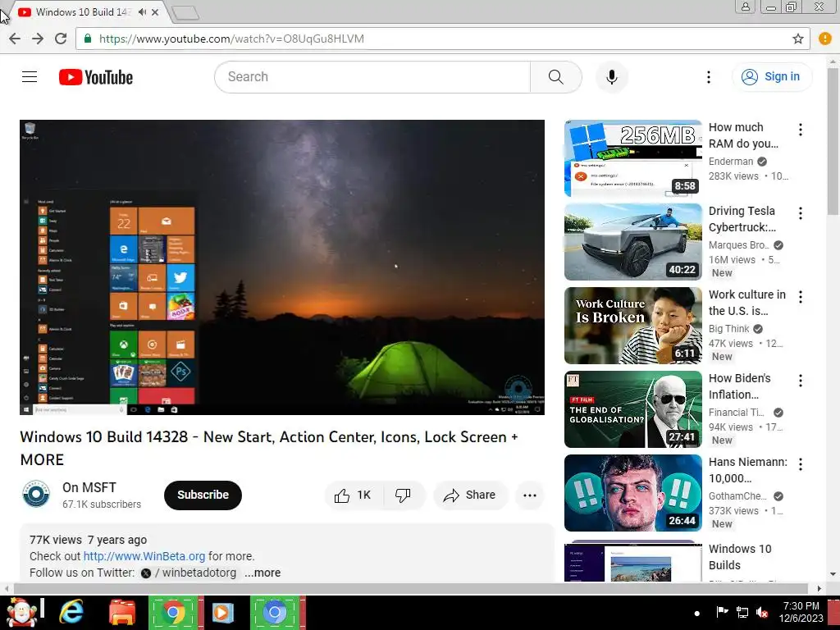Expand description with ...more
The image size is (840, 630).
tap(262, 573)
